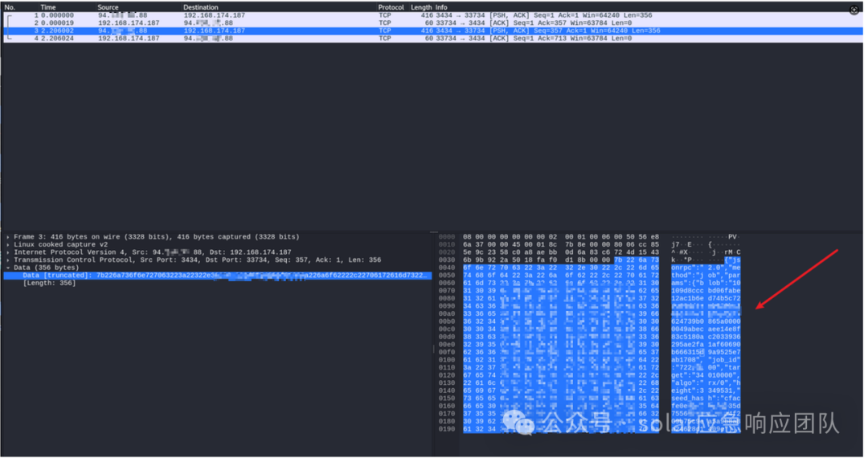Click hex offset 0190 in bytes pane
This screenshot has height=458, width=868.
(x=447, y=429)
